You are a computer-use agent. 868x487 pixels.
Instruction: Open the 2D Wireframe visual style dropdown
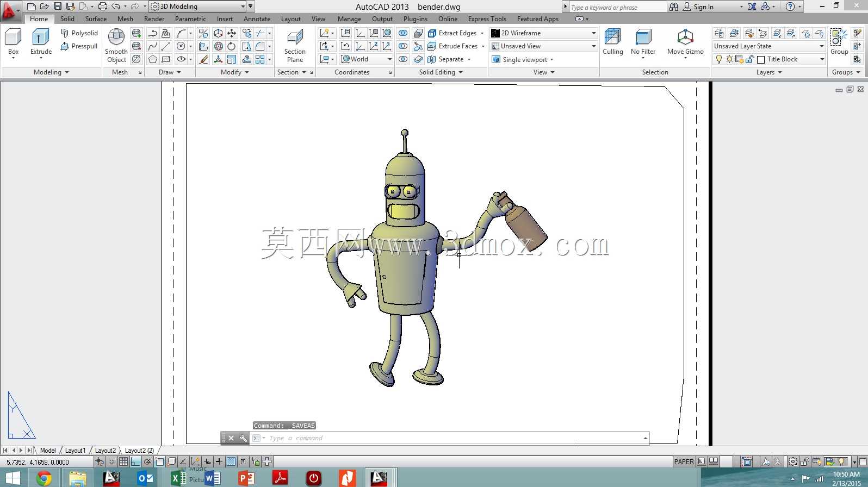tap(544, 33)
